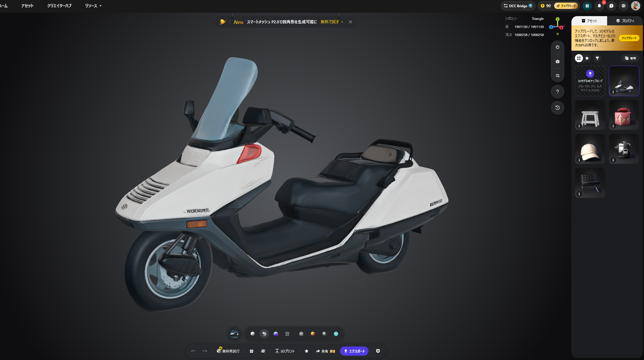Click the help chat bubble icon
This screenshot has height=360, width=644.
coord(611,6)
